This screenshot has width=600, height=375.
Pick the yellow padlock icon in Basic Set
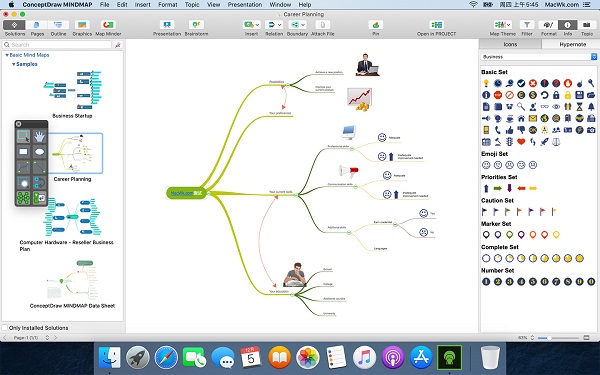pos(567,95)
